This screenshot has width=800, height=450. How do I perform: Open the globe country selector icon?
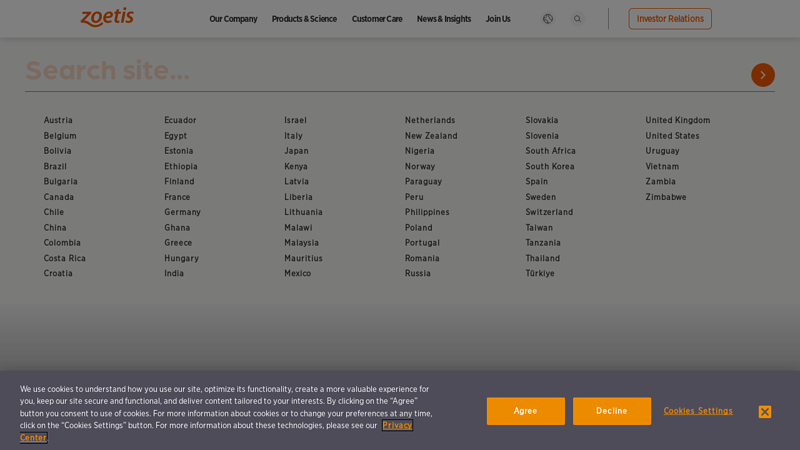click(547, 19)
